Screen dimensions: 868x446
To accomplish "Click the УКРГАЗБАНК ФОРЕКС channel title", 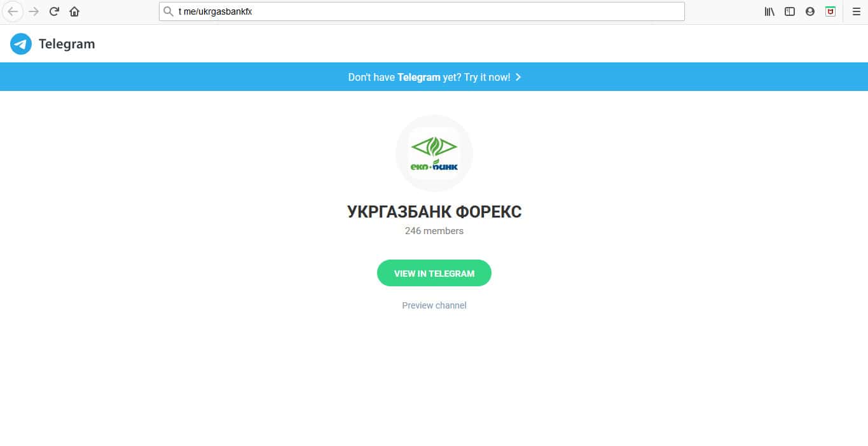I will point(434,212).
